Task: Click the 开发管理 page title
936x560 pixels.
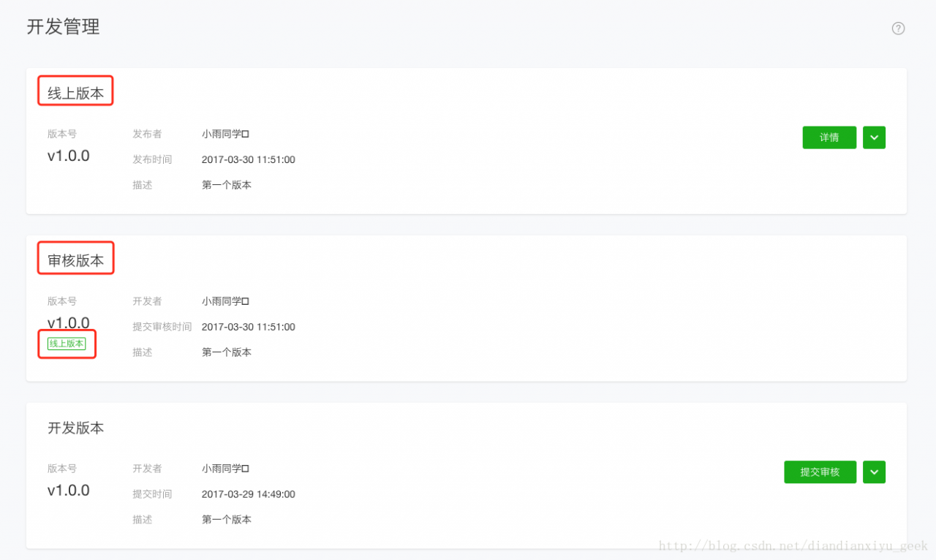Action: coord(62,28)
